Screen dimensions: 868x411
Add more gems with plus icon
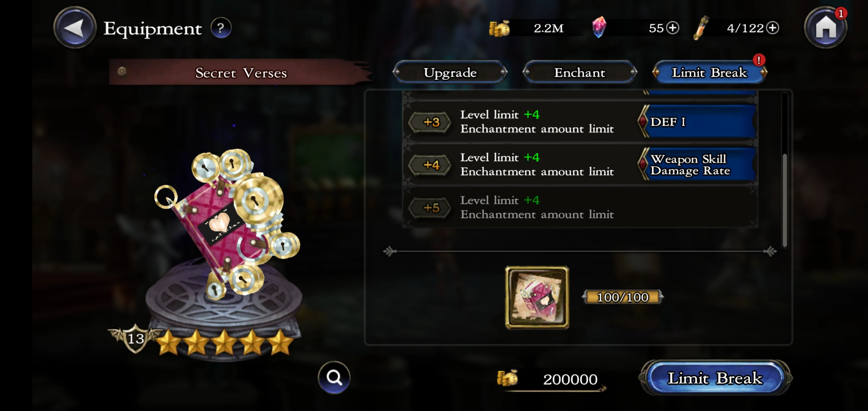click(673, 28)
